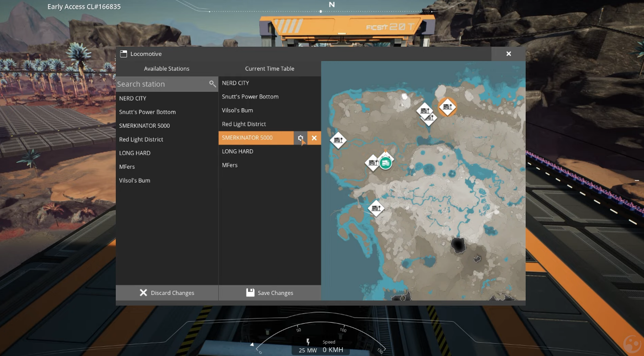
Task: Select the west-coast station marker on the map
Action: (x=338, y=140)
